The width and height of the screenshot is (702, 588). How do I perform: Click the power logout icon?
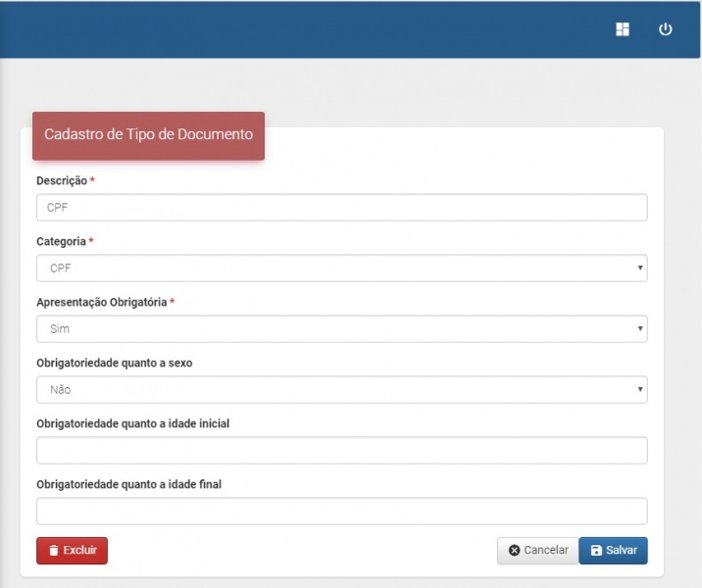pyautogui.click(x=666, y=29)
